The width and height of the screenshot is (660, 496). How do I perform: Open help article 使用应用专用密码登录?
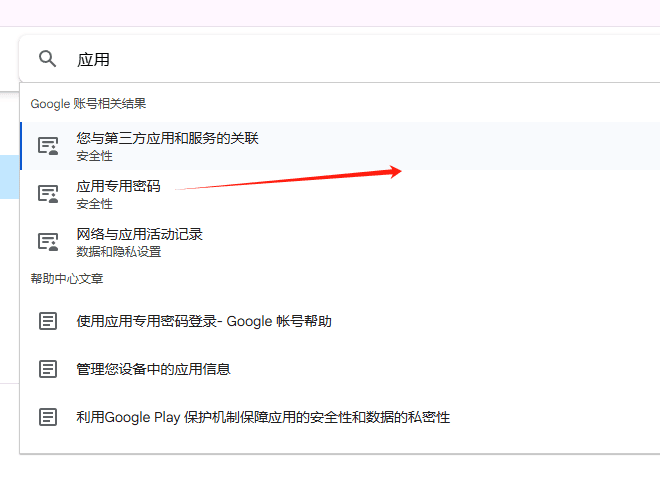click(x=340, y=321)
